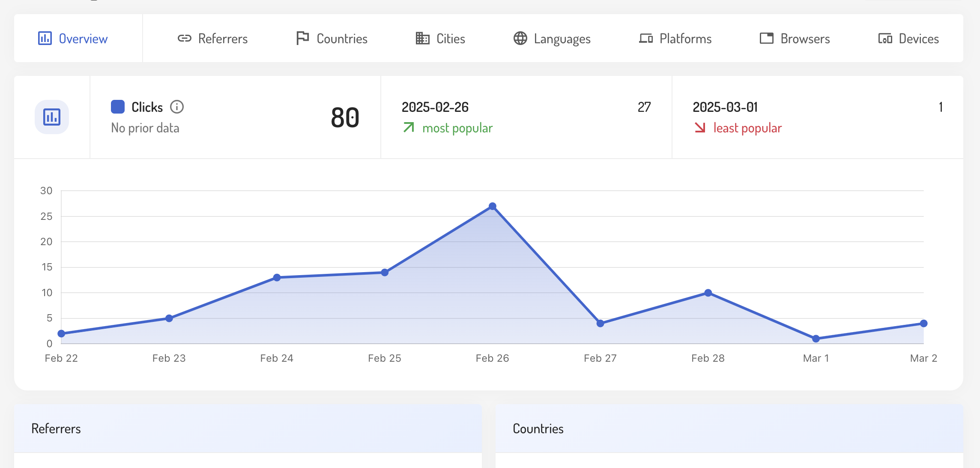The height and width of the screenshot is (468, 980).
Task: Click the Languages globe icon
Action: click(x=520, y=39)
